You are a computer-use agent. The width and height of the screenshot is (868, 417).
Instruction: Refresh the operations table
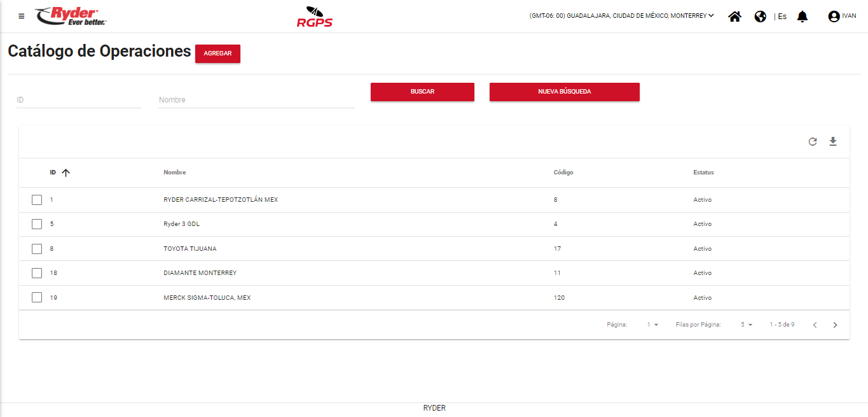813,141
